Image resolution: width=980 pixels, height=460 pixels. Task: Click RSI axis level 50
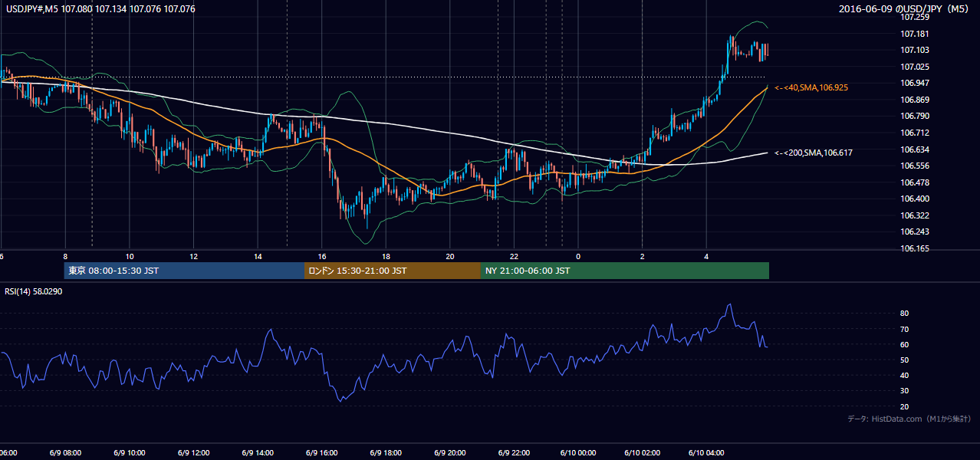click(x=904, y=360)
